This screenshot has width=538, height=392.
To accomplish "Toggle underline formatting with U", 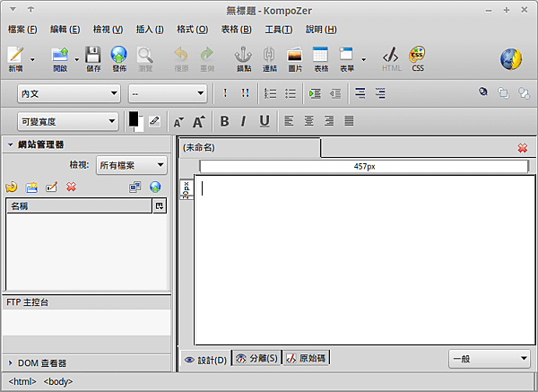I will (x=265, y=121).
